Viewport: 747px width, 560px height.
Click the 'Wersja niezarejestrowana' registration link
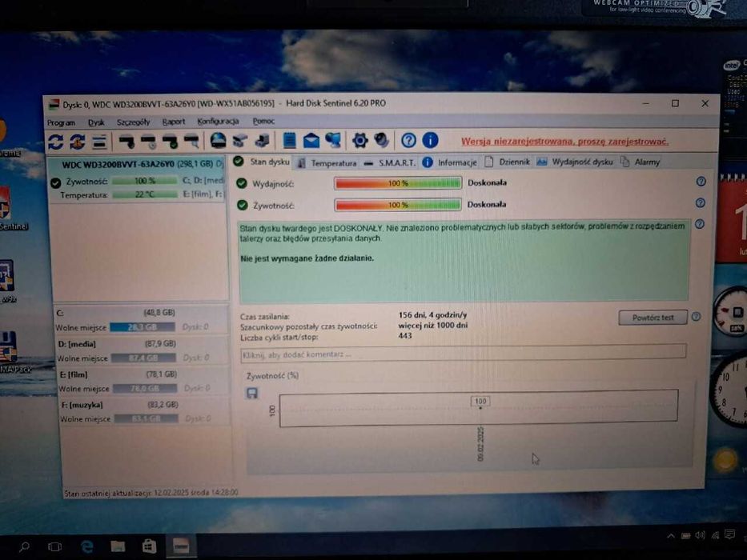coord(564,142)
